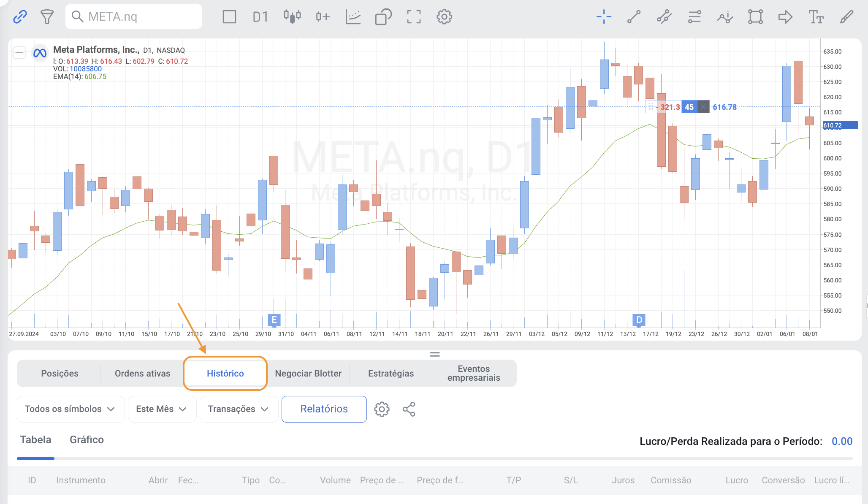
Task: Enter fullscreen chart mode
Action: click(414, 17)
